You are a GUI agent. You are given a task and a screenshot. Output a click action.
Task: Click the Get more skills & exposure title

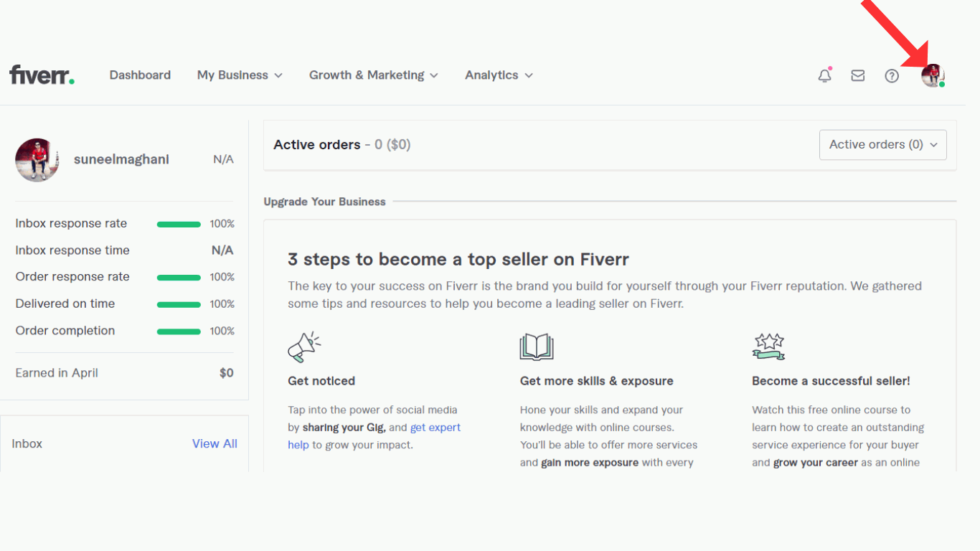tap(597, 381)
